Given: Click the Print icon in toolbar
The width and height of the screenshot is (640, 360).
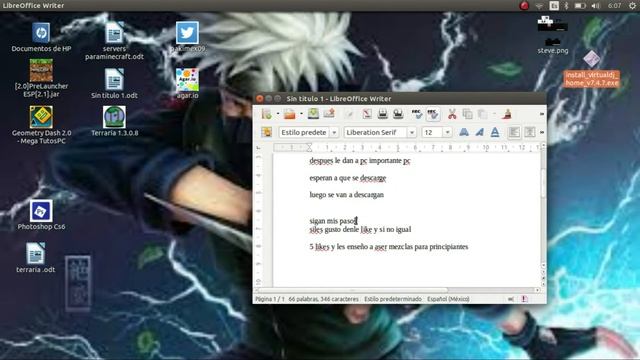Looking at the screenshot, I should pyautogui.click(x=382, y=114).
